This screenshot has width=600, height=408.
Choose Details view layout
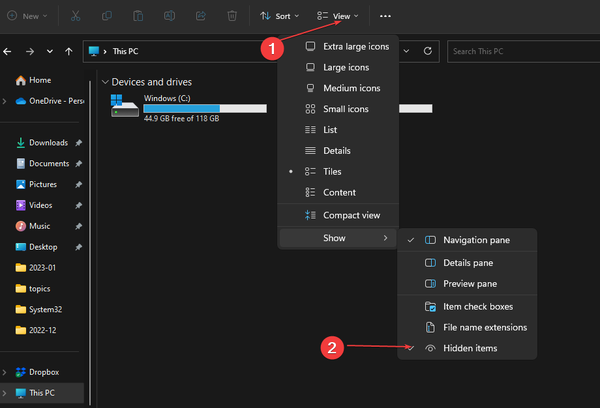point(336,150)
